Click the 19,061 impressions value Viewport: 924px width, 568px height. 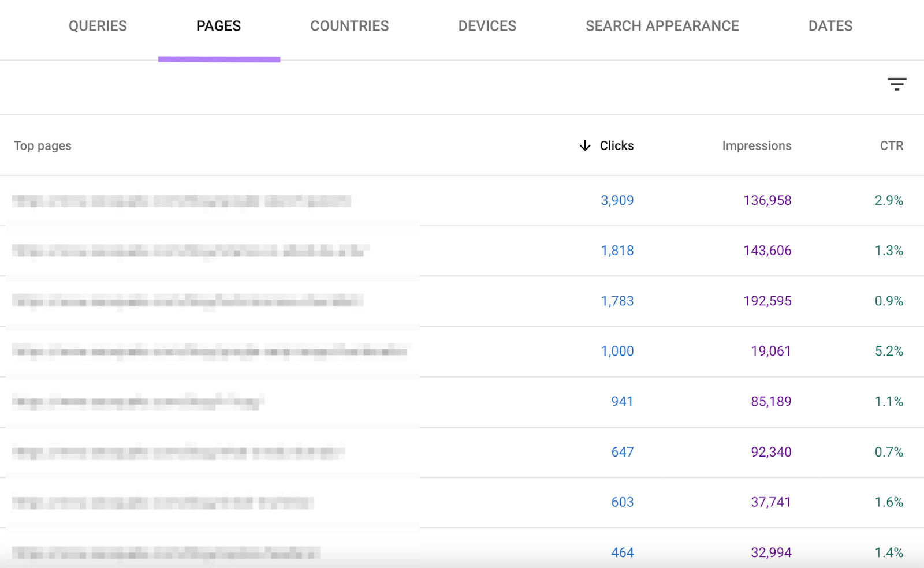tap(770, 351)
